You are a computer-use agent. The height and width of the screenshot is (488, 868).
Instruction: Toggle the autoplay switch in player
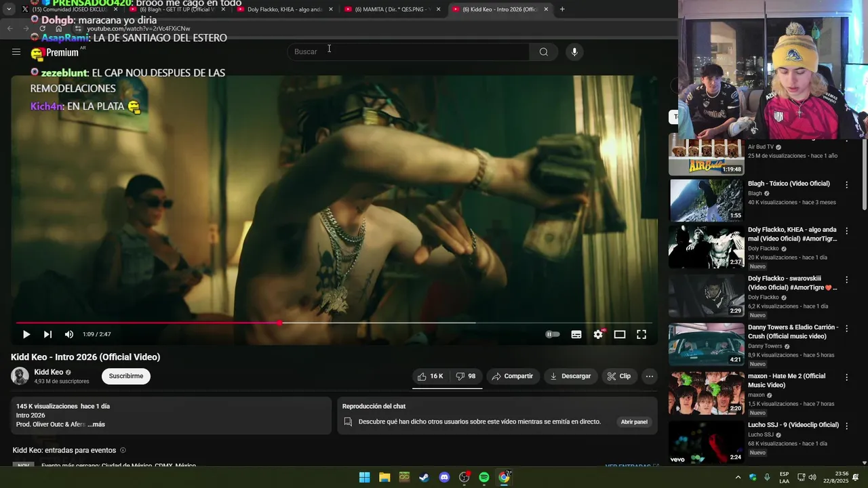[x=553, y=334]
